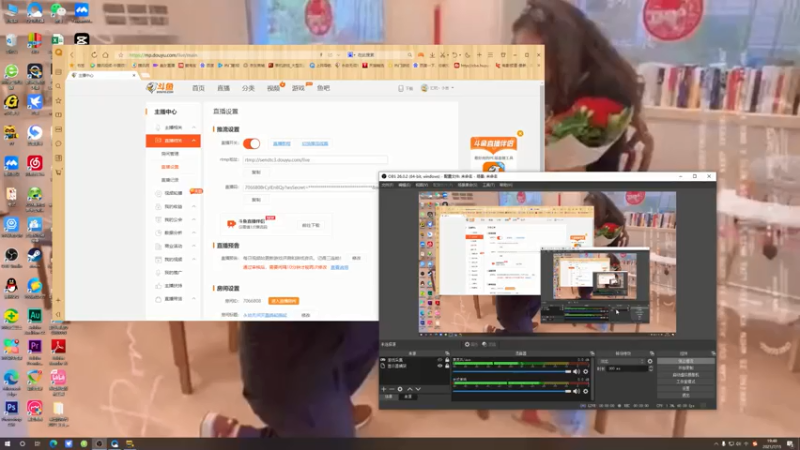Image resolution: width=800 pixels, height=450 pixels.
Task: Select 直播设置 in the Douyu sidebar
Action: coord(170,167)
